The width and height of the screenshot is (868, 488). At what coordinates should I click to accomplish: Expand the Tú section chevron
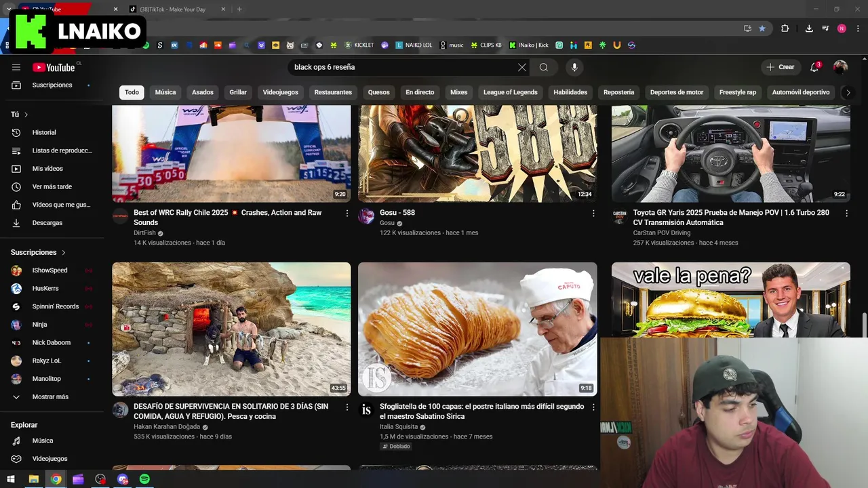click(26, 115)
